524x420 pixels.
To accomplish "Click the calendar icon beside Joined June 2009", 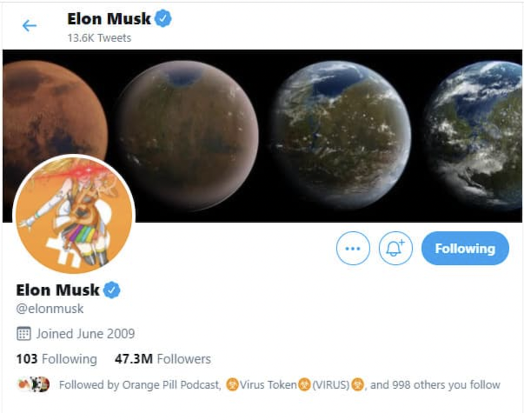I will click(x=23, y=334).
